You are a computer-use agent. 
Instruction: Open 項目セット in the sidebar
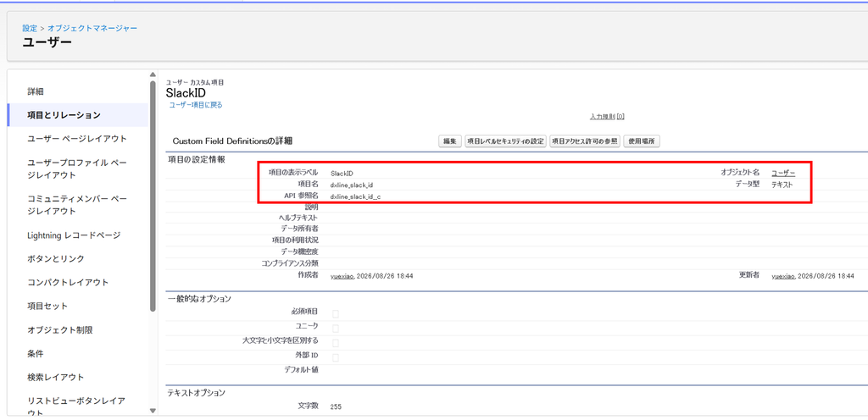click(47, 306)
